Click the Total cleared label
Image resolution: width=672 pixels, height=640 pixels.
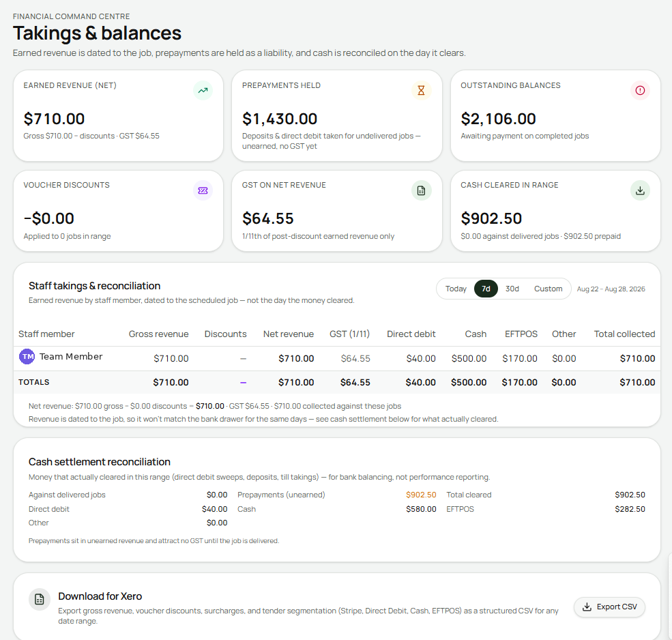(x=469, y=495)
